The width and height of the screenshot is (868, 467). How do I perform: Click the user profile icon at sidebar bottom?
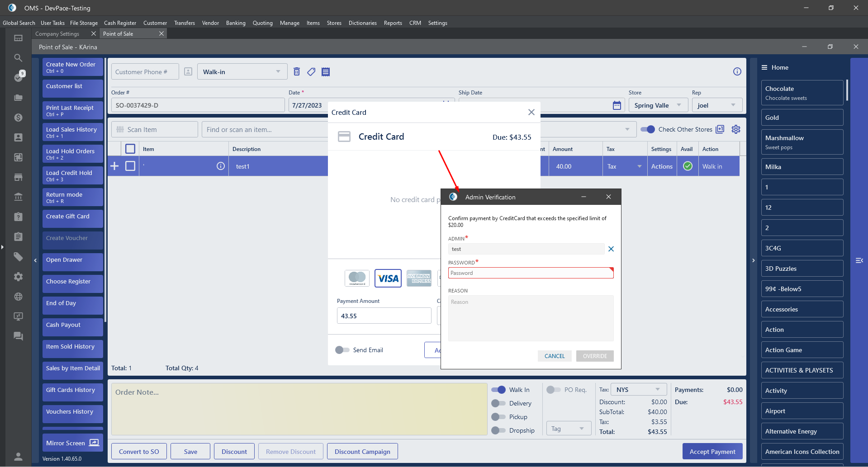[x=18, y=456]
